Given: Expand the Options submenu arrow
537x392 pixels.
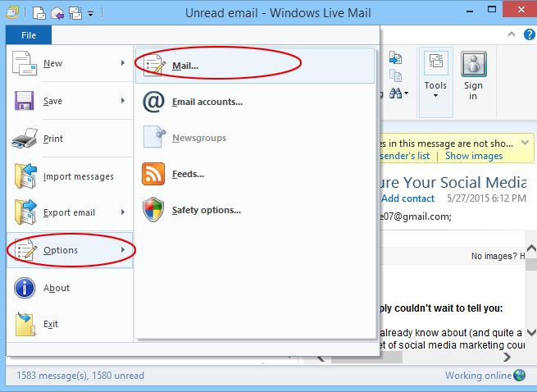Looking at the screenshot, I should click(123, 250).
